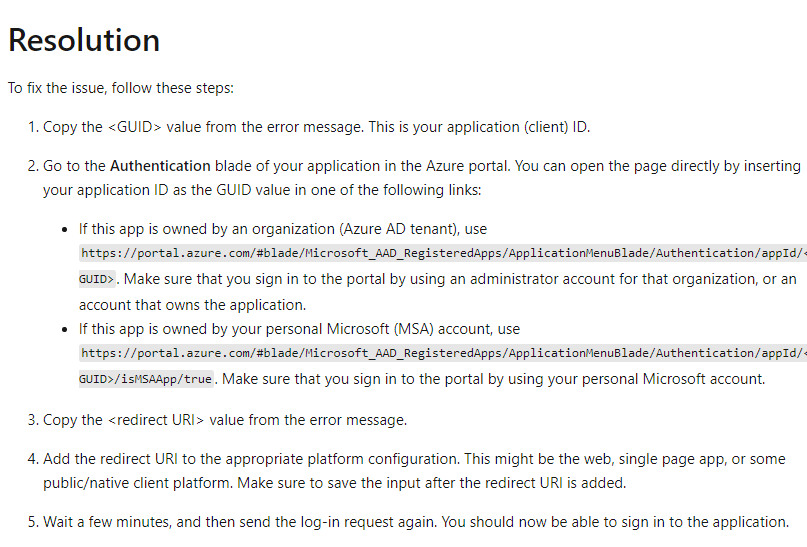Image resolution: width=807 pixels, height=547 pixels.
Task: Click the bold Authentication word in step 2
Action: 160,166
